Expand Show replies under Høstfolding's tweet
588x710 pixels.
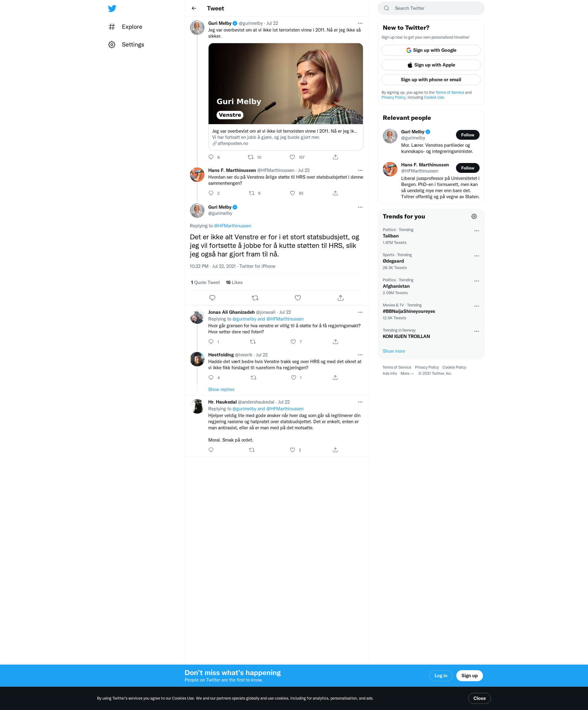(x=221, y=389)
